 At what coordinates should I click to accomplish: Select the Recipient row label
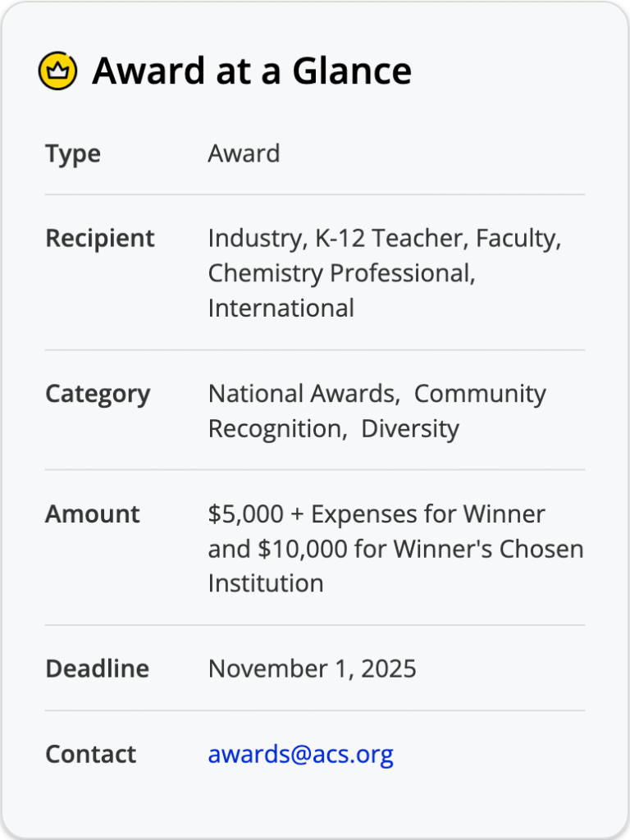(x=99, y=238)
